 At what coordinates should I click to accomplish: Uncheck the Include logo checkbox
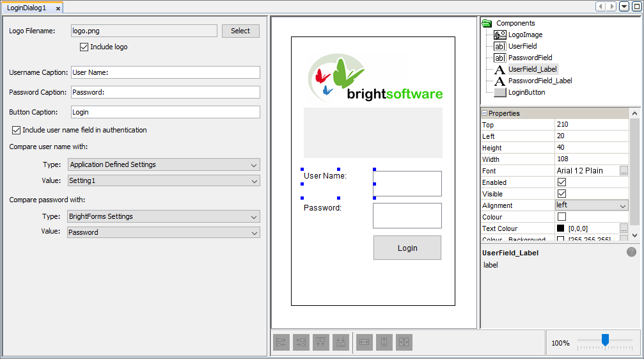(84, 47)
